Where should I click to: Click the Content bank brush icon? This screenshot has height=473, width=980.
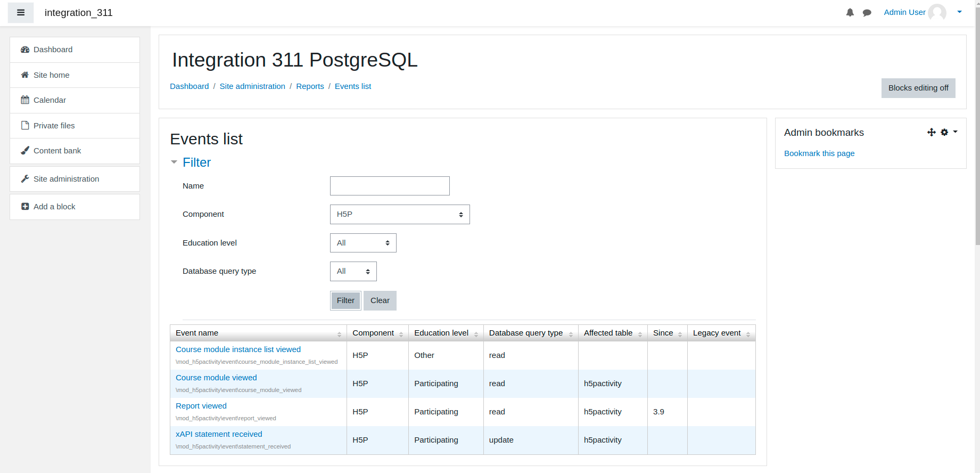tap(25, 151)
